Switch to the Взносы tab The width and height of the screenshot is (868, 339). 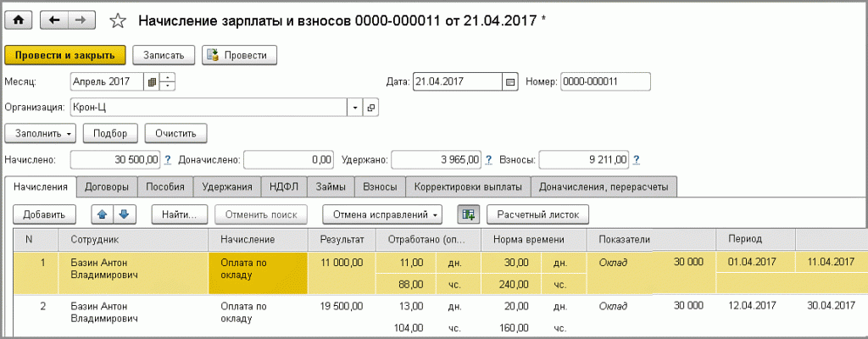pos(380,187)
